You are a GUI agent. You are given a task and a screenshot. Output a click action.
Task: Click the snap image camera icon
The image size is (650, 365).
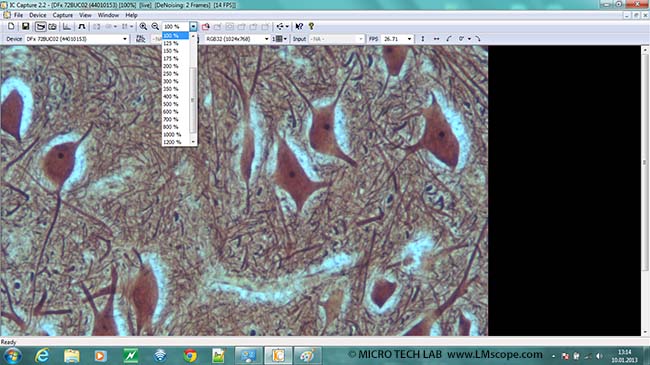(53, 27)
